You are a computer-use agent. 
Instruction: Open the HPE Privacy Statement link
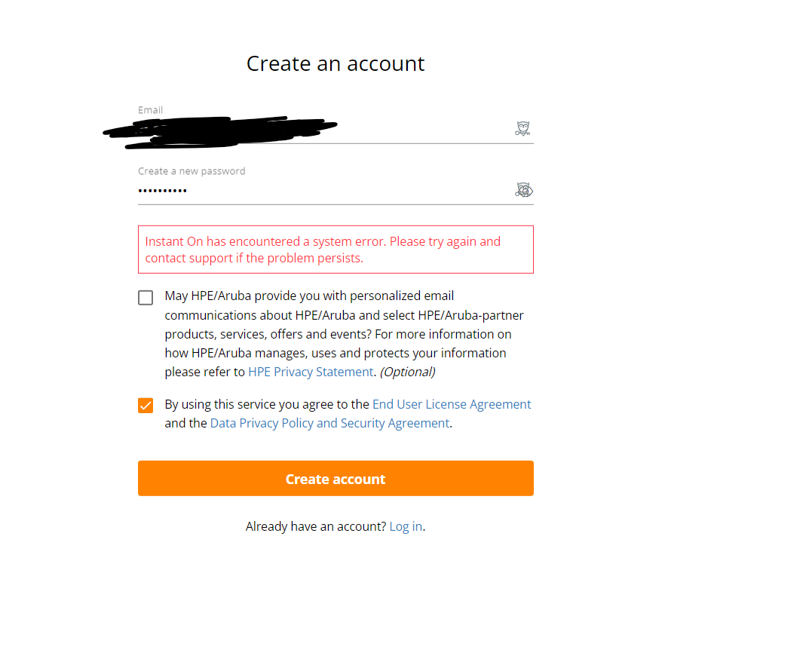(x=311, y=372)
